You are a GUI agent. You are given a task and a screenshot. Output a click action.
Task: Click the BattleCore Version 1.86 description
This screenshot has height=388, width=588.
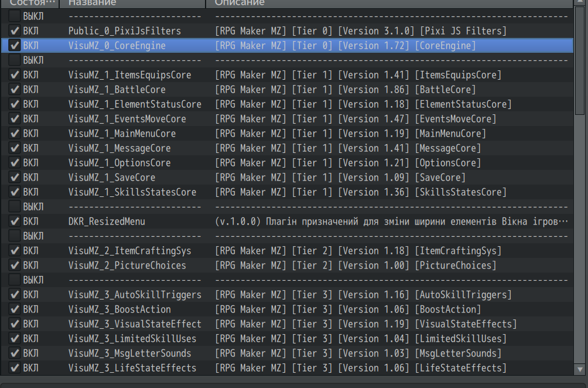coord(346,89)
